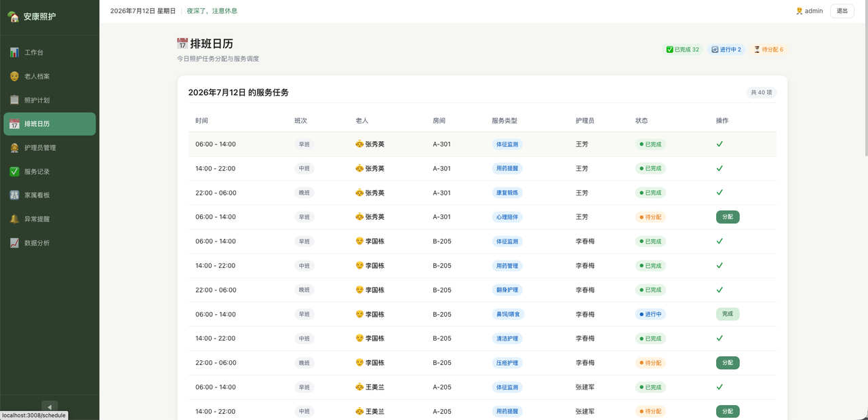Click 分配 button for 王美兰 用药提醒
This screenshot has width=868, height=420.
coord(728,411)
